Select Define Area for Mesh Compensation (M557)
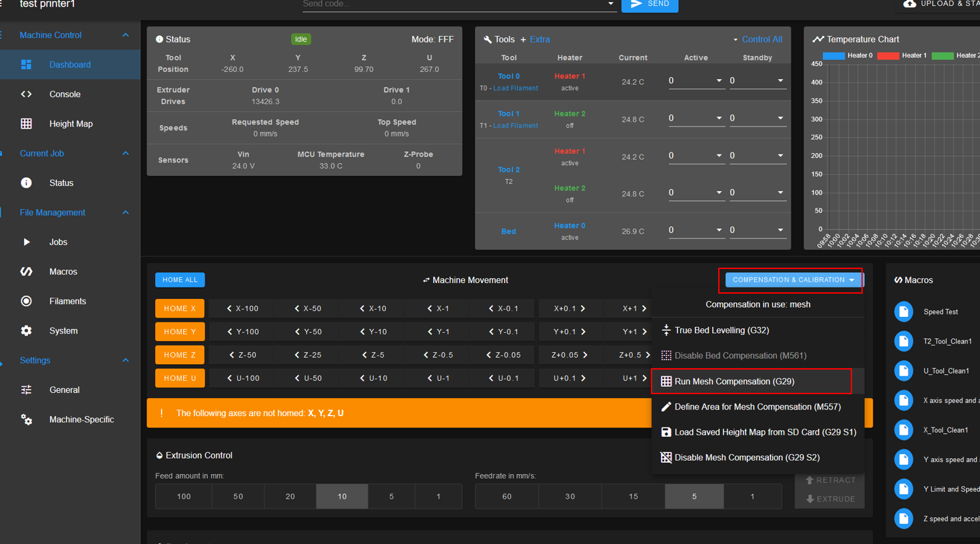This screenshot has height=544, width=980. pos(757,407)
